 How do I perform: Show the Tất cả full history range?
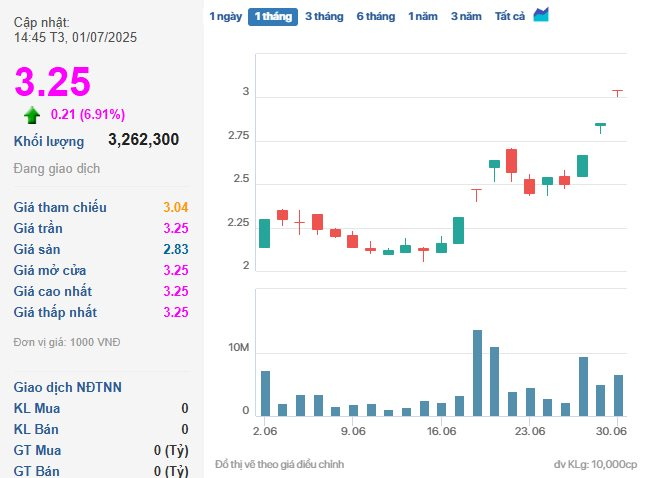pos(511,16)
